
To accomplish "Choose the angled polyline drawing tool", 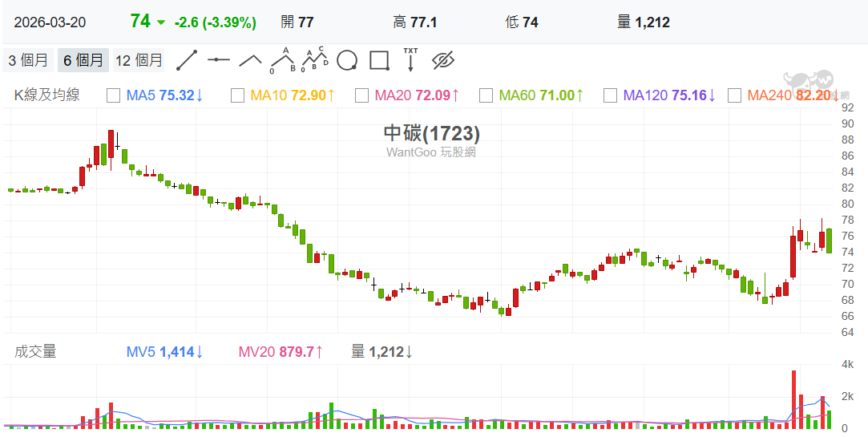I will pyautogui.click(x=250, y=60).
